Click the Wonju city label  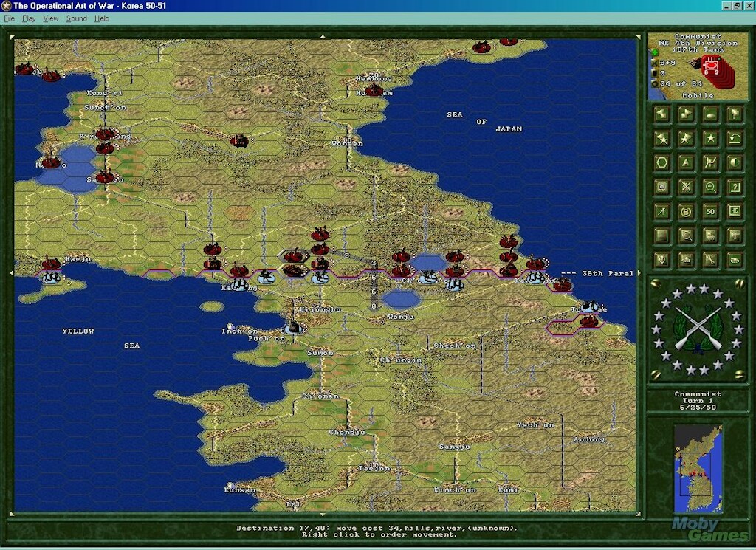tap(401, 317)
